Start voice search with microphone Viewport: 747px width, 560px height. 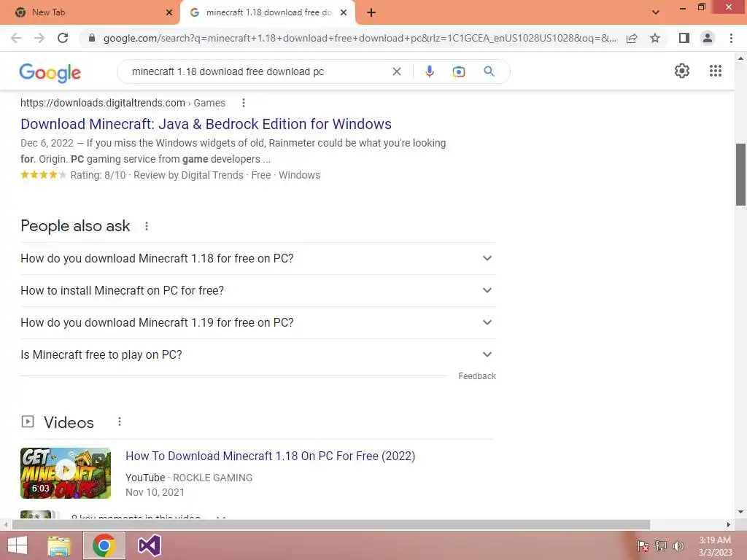coord(429,71)
